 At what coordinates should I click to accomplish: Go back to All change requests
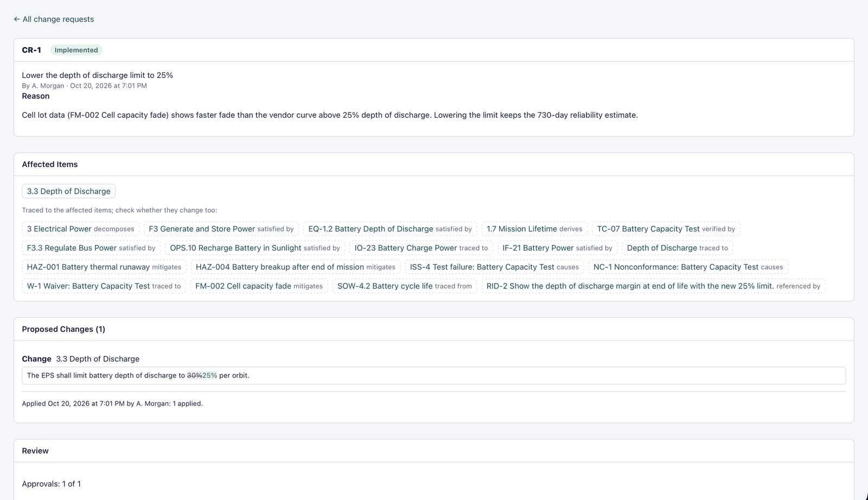coord(54,19)
